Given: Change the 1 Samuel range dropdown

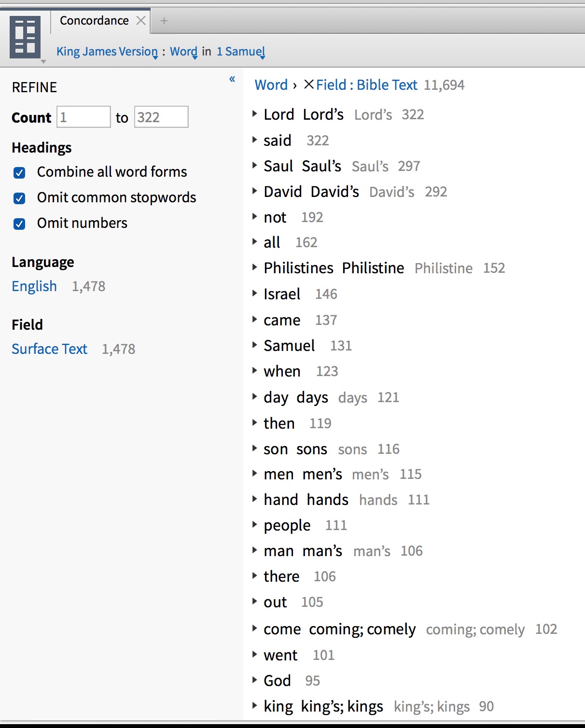Looking at the screenshot, I should (241, 52).
